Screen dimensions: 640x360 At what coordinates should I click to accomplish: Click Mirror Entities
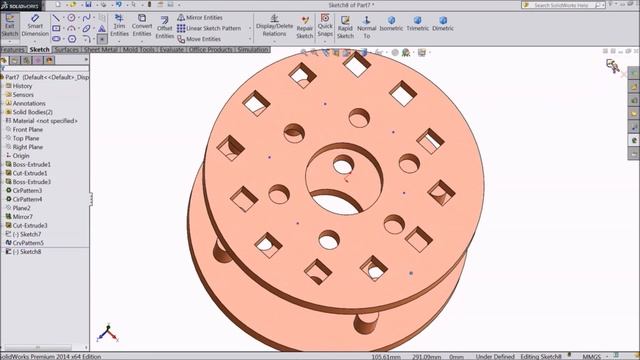click(x=200, y=18)
